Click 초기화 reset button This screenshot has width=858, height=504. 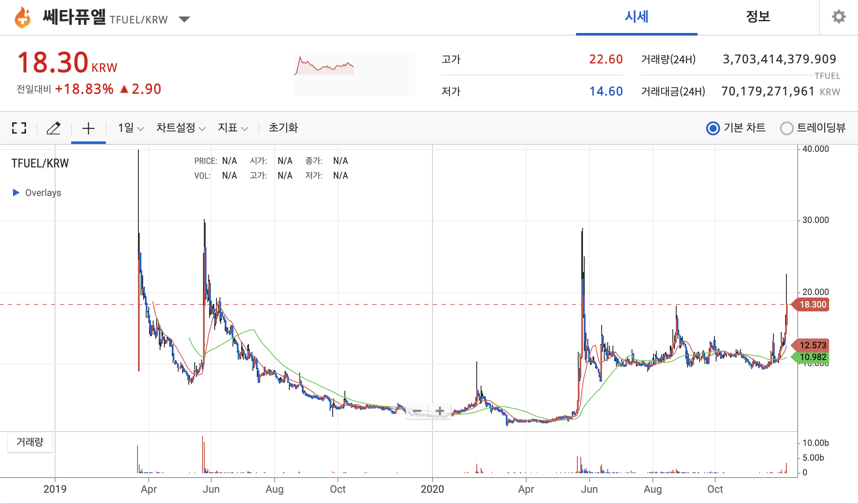point(283,128)
